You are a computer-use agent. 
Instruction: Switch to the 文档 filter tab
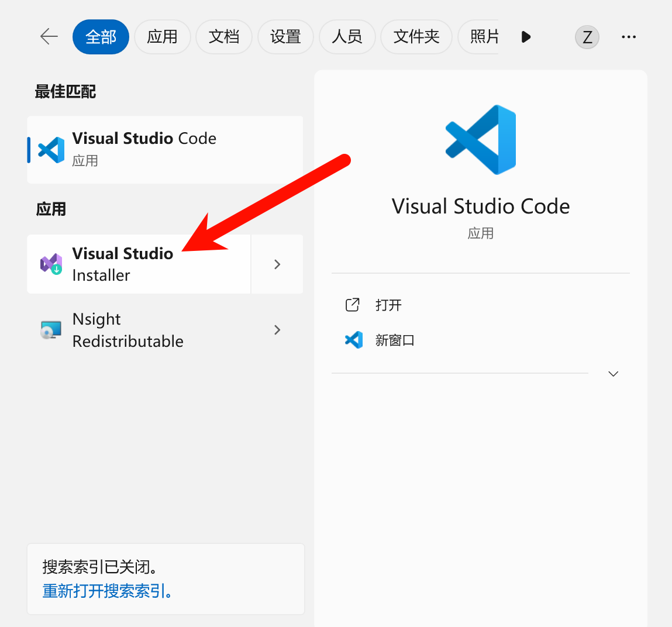[x=224, y=37]
